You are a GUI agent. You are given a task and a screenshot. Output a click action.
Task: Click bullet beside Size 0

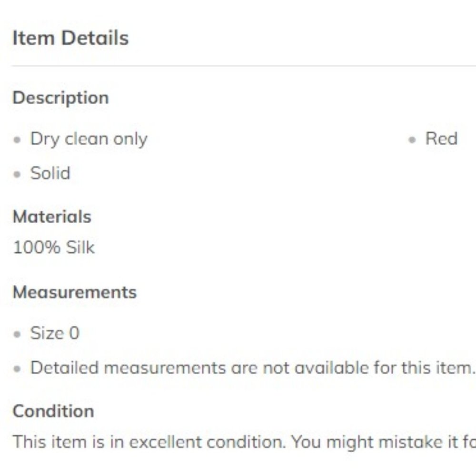17,334
